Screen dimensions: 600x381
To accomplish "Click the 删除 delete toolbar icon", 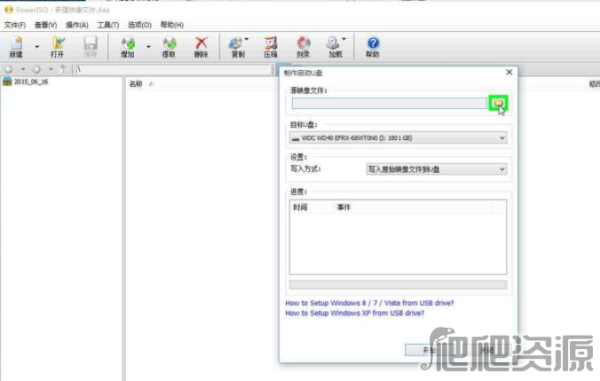I will coord(201,47).
